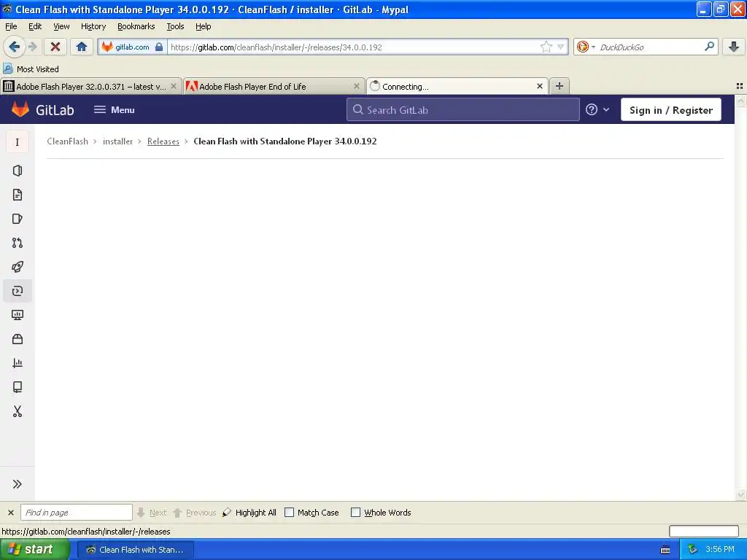Open the Issues sidebar icon

coord(18,219)
